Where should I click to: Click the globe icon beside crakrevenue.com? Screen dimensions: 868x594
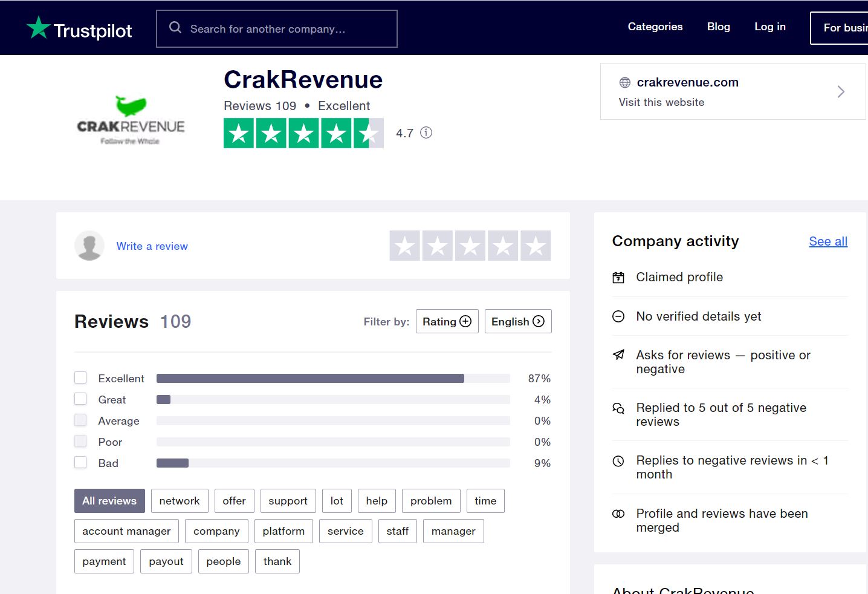pyautogui.click(x=625, y=83)
